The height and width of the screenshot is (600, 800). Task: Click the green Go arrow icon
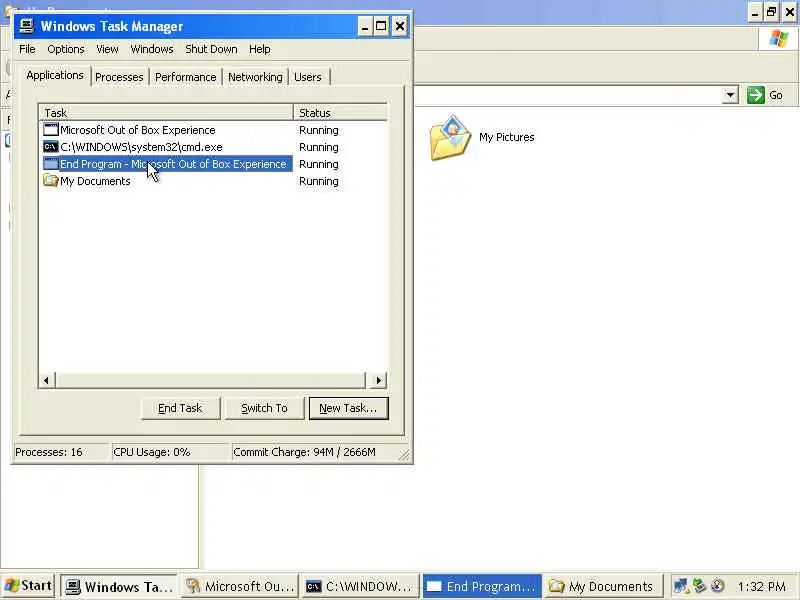(x=756, y=95)
